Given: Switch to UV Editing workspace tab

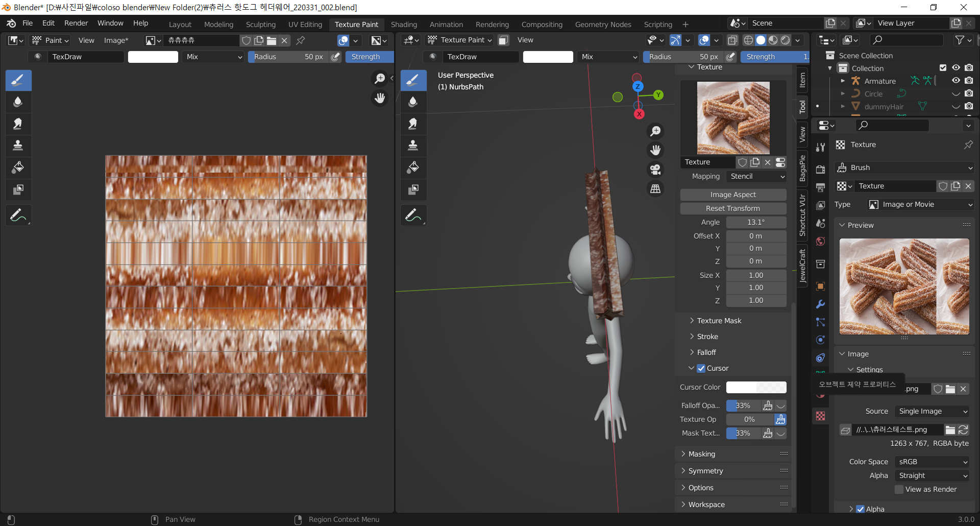Looking at the screenshot, I should pyautogui.click(x=305, y=24).
